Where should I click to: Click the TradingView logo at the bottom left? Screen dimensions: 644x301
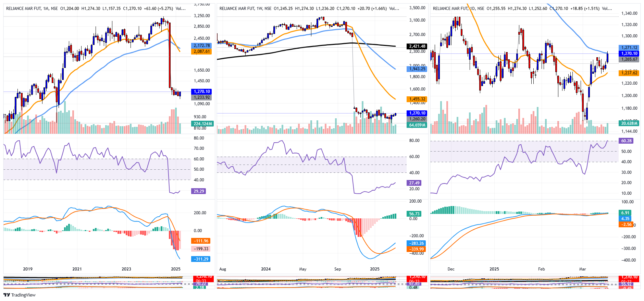[x=19, y=295]
